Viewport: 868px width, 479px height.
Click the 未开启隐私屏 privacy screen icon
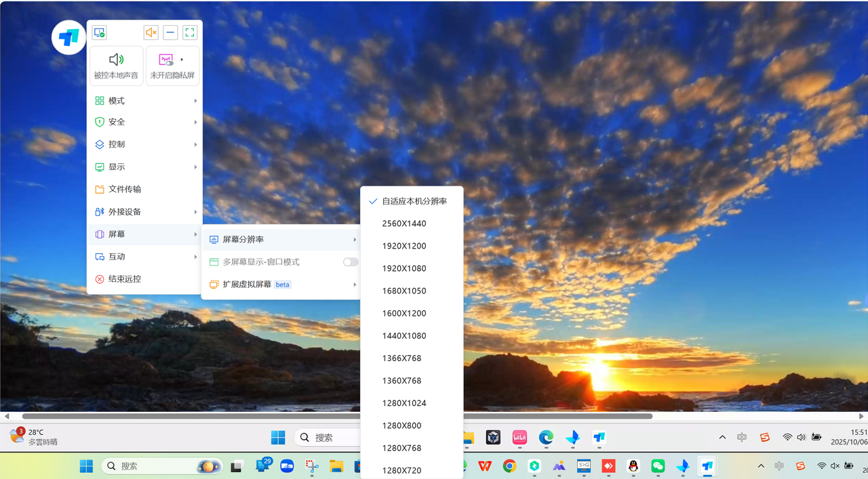(165, 60)
